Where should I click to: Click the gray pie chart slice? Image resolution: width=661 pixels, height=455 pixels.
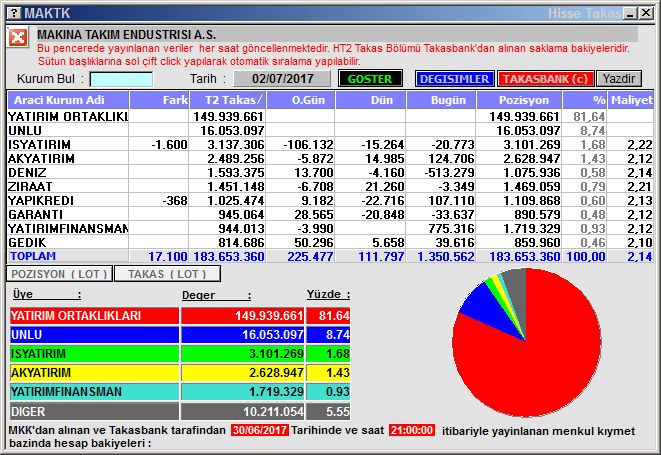pos(517,289)
